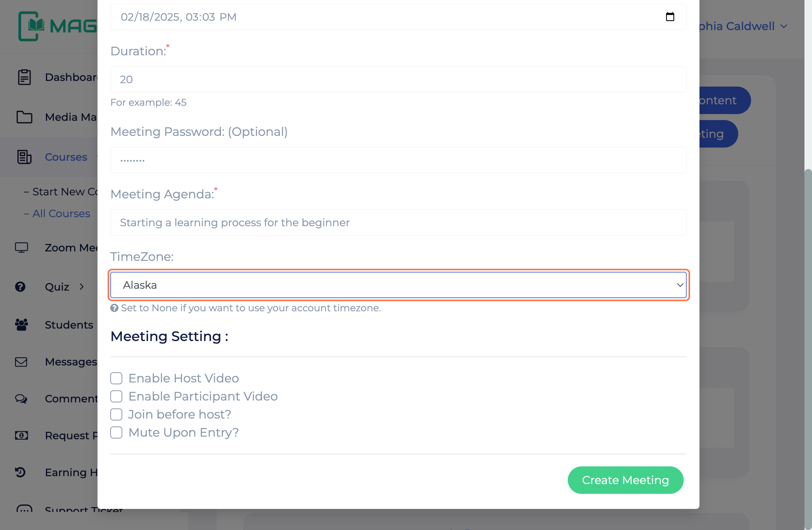Viewport: 812px width, 530px height.
Task: Click the Courses newspaper icon
Action: [x=24, y=157]
